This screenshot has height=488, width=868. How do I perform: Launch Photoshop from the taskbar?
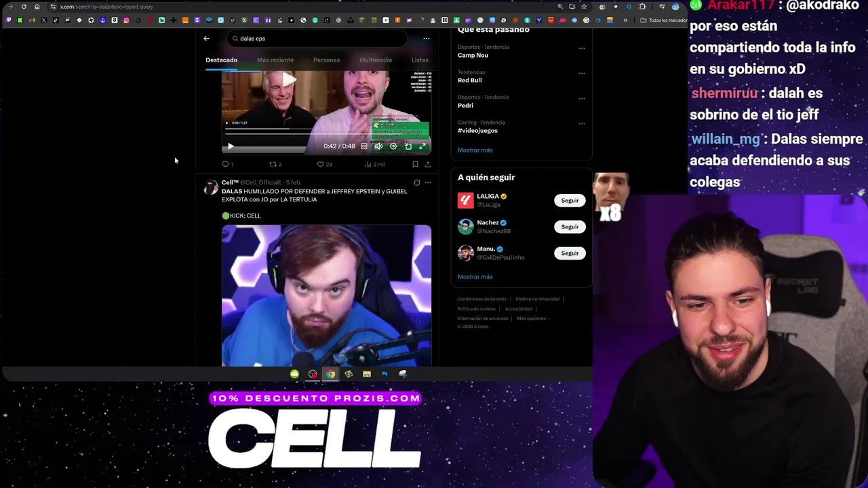click(x=384, y=374)
